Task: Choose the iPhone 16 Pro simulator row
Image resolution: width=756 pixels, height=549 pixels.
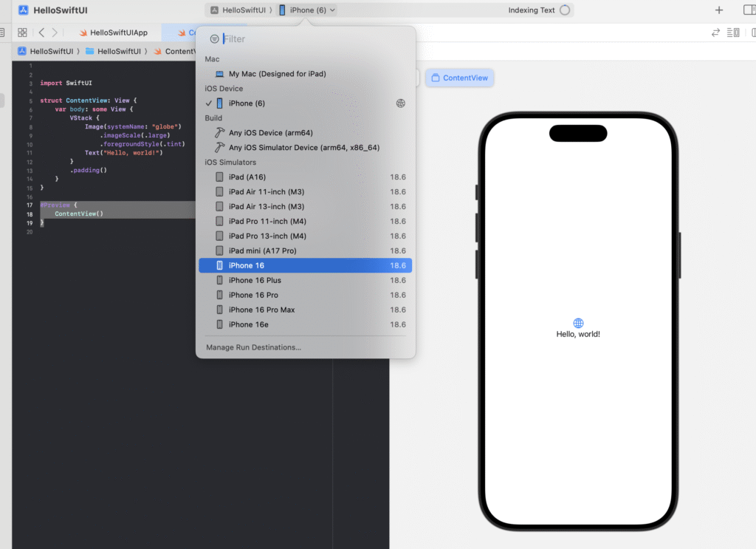Action: 305,296
